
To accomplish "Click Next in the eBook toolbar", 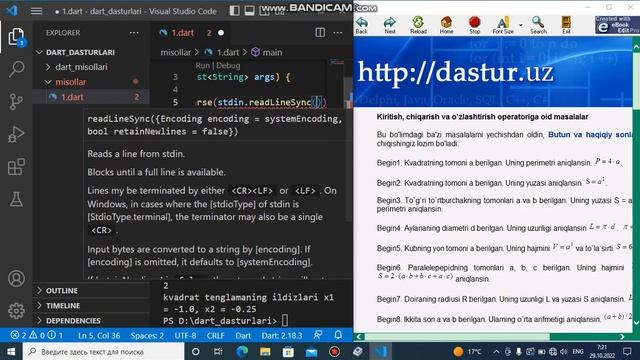I will [390, 25].
